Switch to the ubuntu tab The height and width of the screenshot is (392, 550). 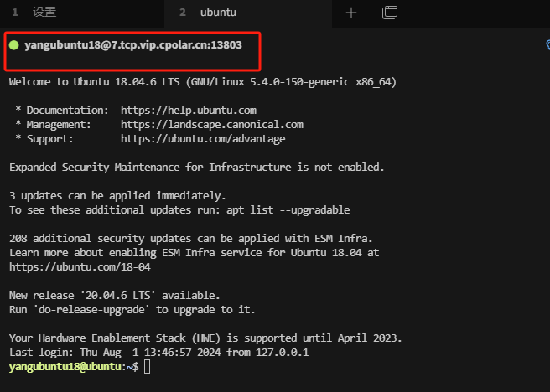(218, 13)
